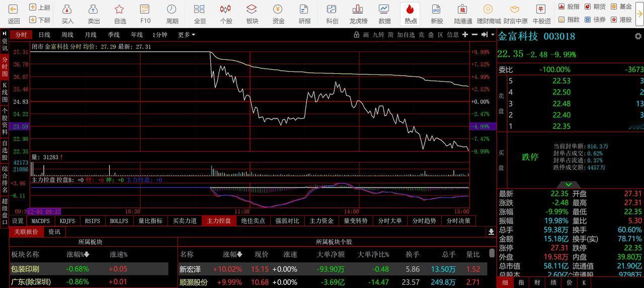Open the 数据 data chart icon
The width and height of the screenshot is (644, 288).
tap(384, 9)
